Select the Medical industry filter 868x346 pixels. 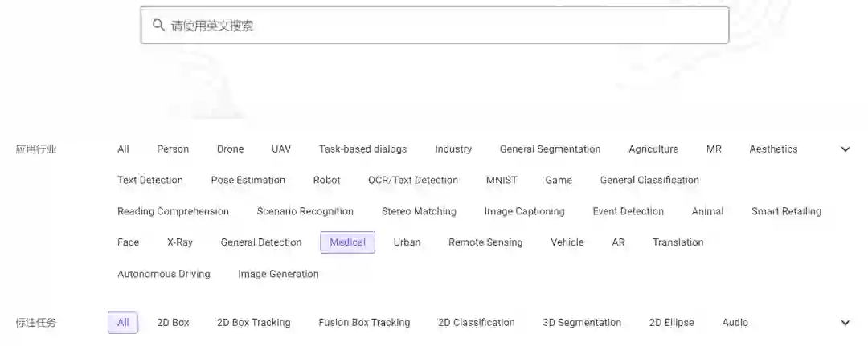pyautogui.click(x=347, y=242)
